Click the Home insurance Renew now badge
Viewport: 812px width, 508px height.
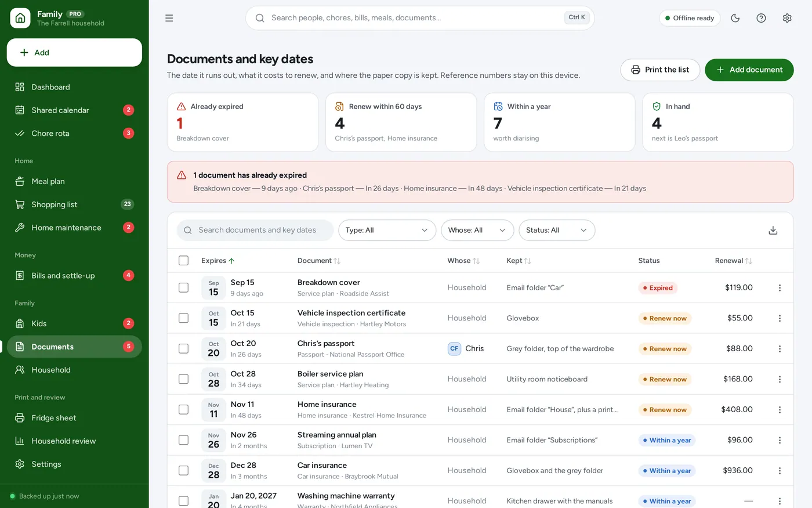coord(665,410)
